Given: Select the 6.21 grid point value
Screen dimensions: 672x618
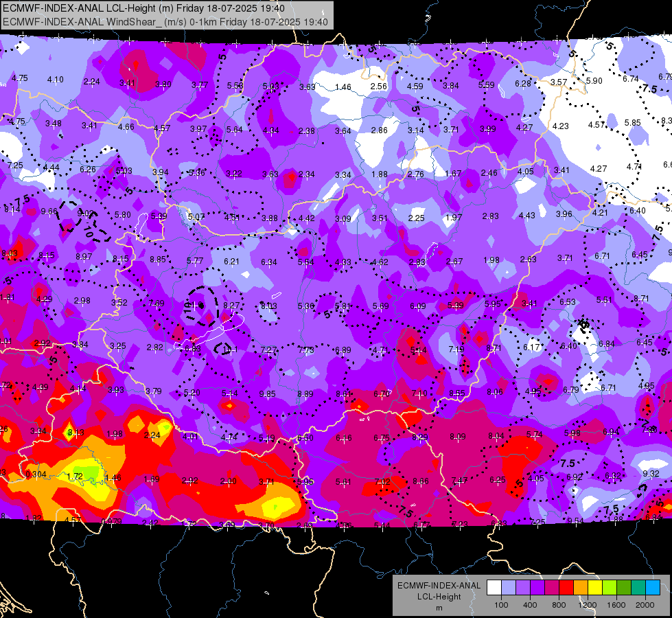Looking at the screenshot, I should [x=231, y=261].
